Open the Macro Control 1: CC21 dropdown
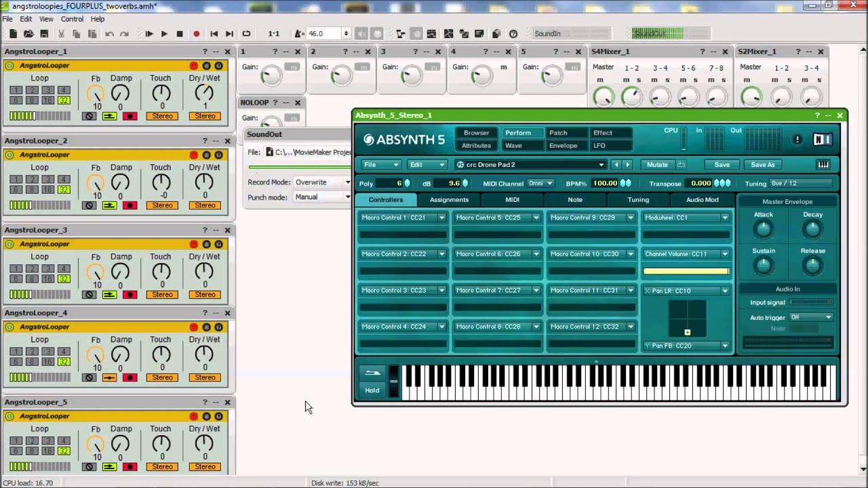The width and height of the screenshot is (868, 488). [403, 218]
